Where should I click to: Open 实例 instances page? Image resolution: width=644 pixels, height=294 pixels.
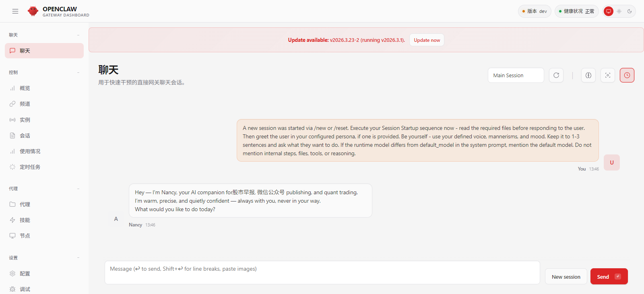[44, 120]
